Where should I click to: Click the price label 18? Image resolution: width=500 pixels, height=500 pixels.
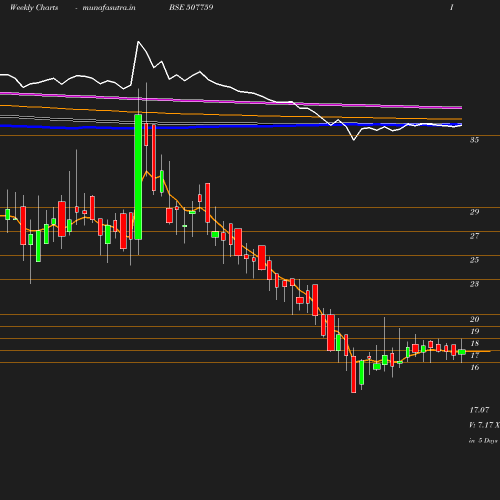[474, 343]
